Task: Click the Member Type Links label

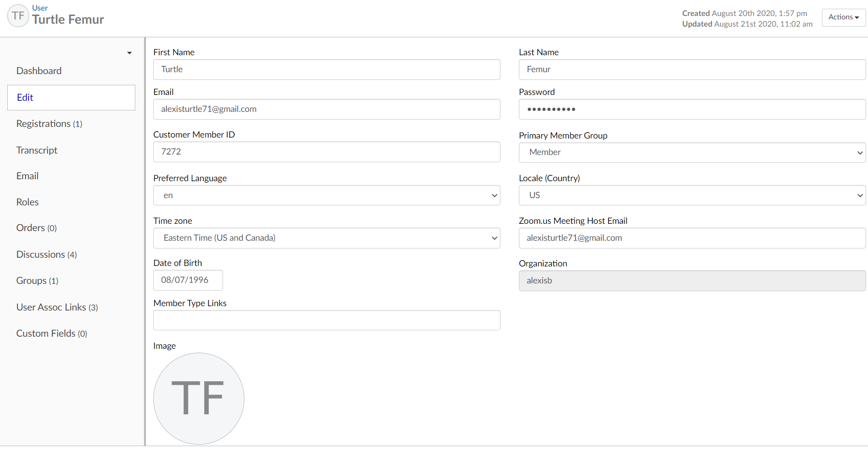Action: point(190,303)
